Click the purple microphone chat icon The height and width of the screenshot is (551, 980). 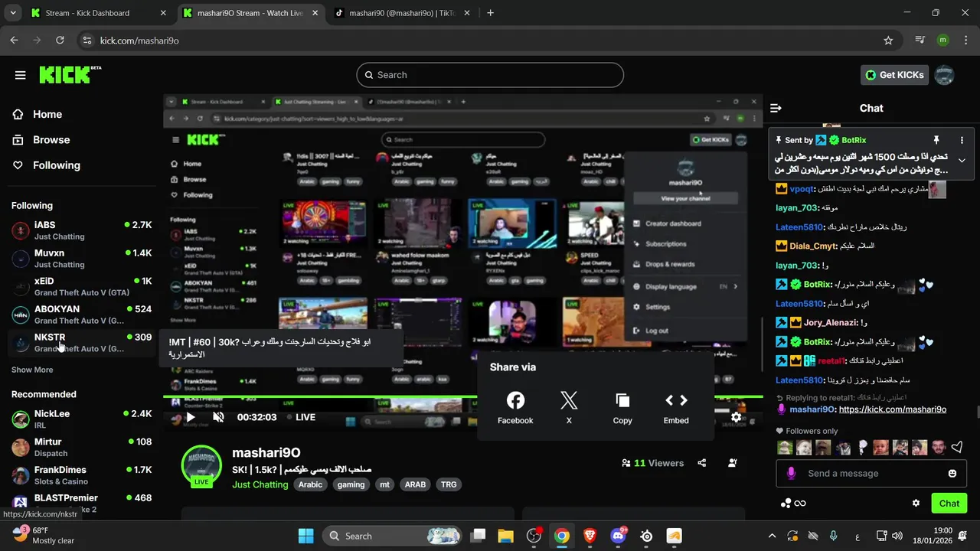coord(791,474)
